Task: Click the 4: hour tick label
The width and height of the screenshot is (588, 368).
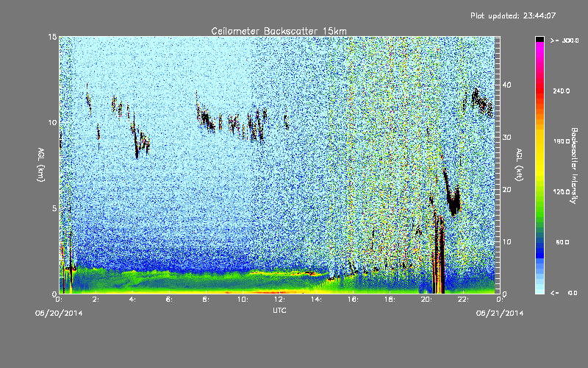Action: (x=133, y=300)
